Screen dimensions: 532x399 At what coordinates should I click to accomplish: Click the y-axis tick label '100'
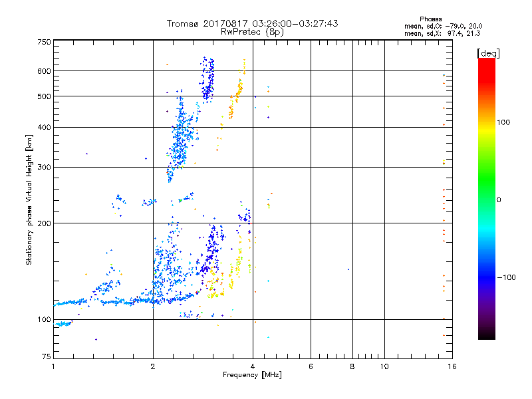[44, 320]
